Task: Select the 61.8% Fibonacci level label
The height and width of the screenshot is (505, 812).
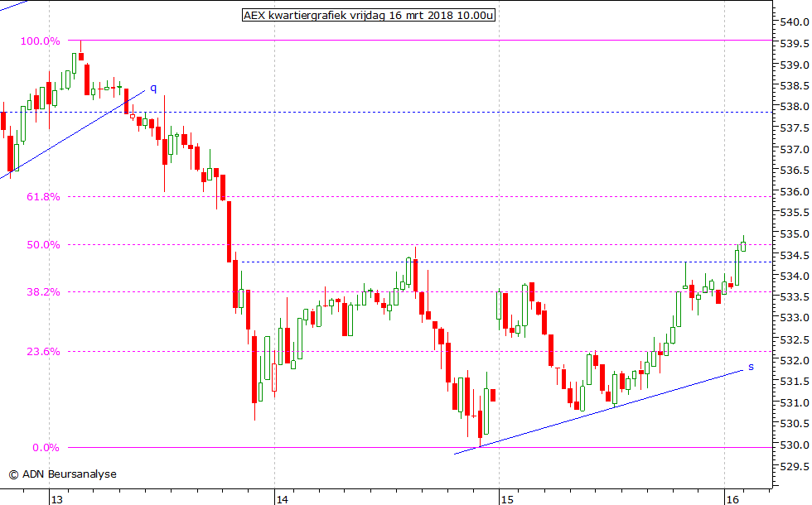Action: click(43, 197)
